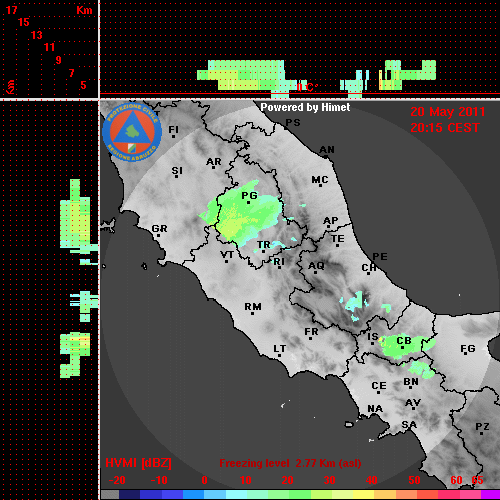The height and width of the screenshot is (500, 500).
Task: Click the MC city label
Action: pyautogui.click(x=320, y=180)
